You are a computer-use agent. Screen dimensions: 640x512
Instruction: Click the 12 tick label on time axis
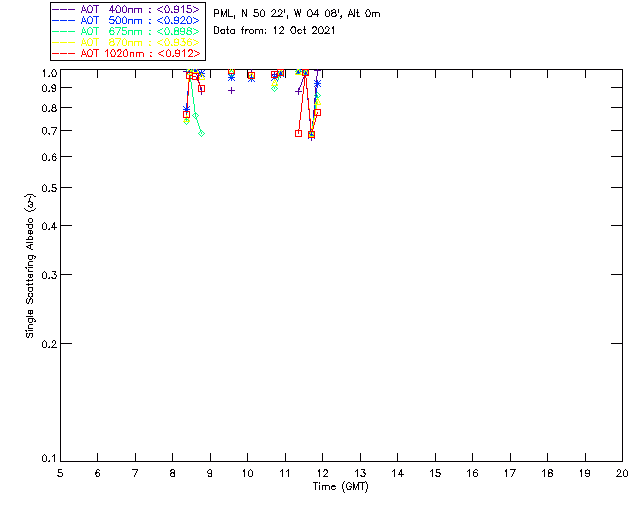322,472
